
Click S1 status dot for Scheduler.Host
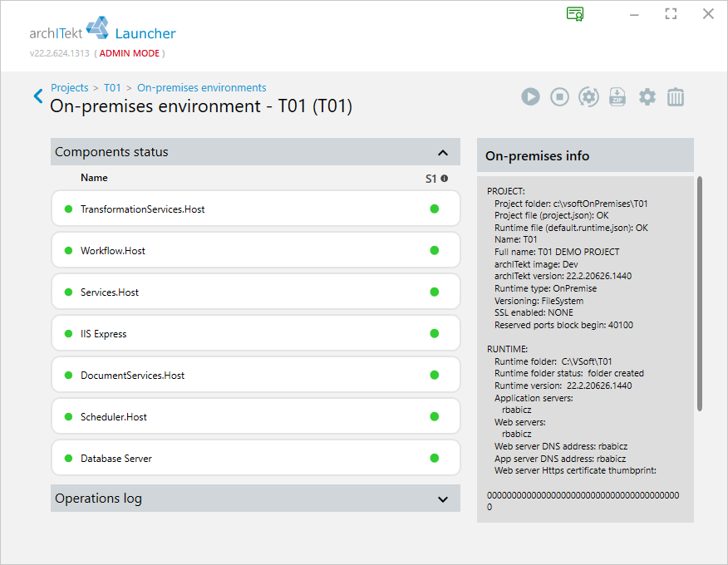pyautogui.click(x=435, y=416)
